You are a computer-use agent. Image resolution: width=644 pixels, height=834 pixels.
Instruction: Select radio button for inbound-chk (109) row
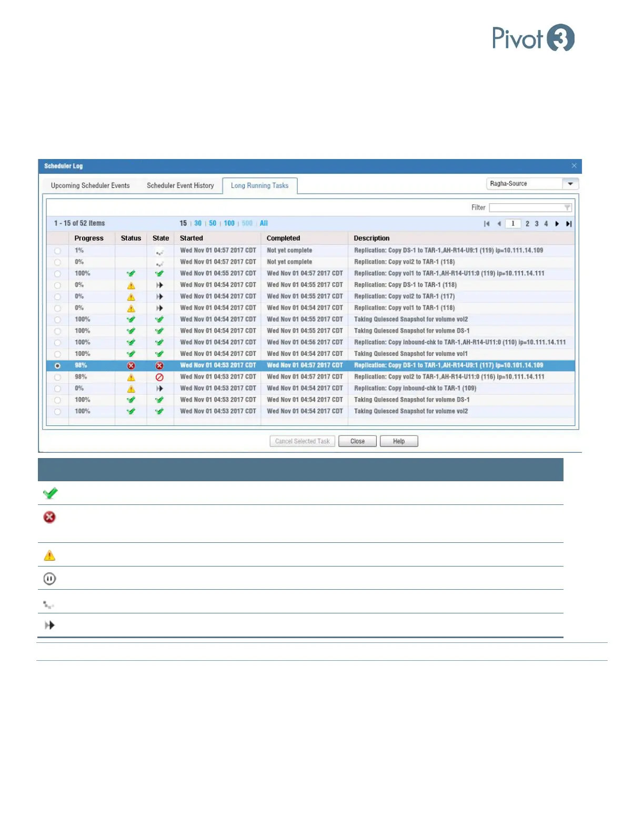tap(57, 389)
